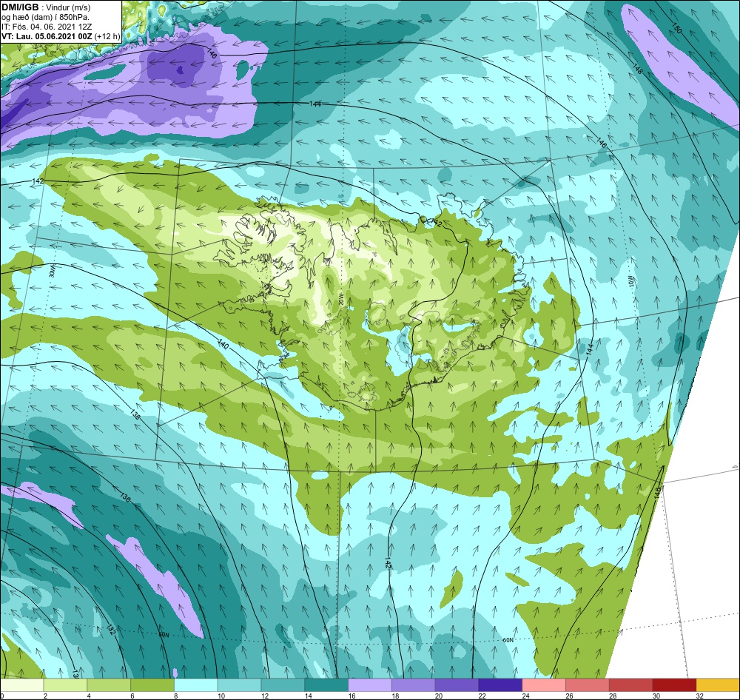Click the pale yellow 0–2 m/s legend swatch

21,685
